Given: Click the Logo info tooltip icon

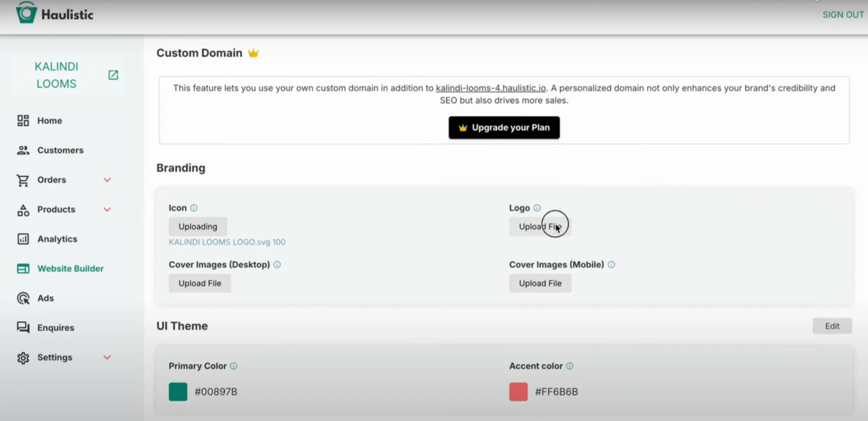Looking at the screenshot, I should [537, 208].
